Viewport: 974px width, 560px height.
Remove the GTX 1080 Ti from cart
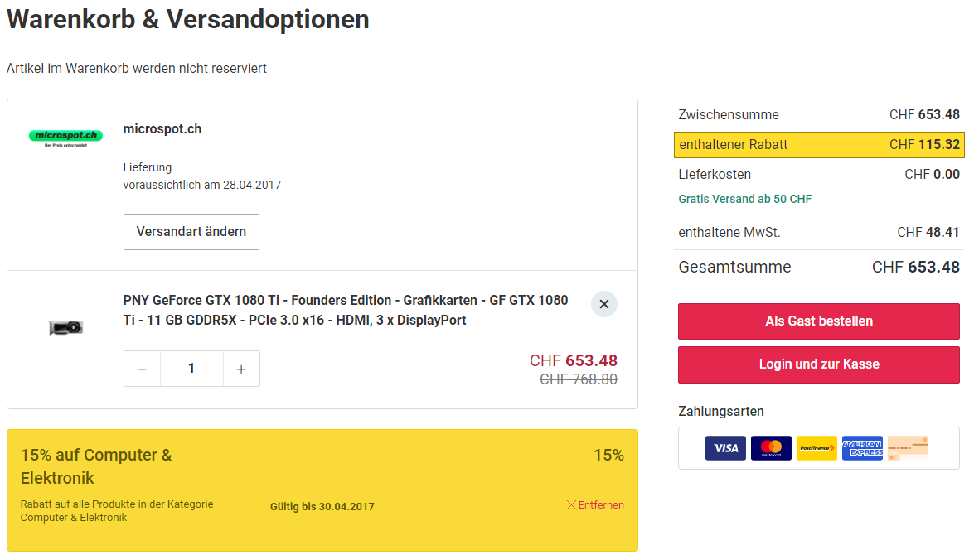[604, 304]
